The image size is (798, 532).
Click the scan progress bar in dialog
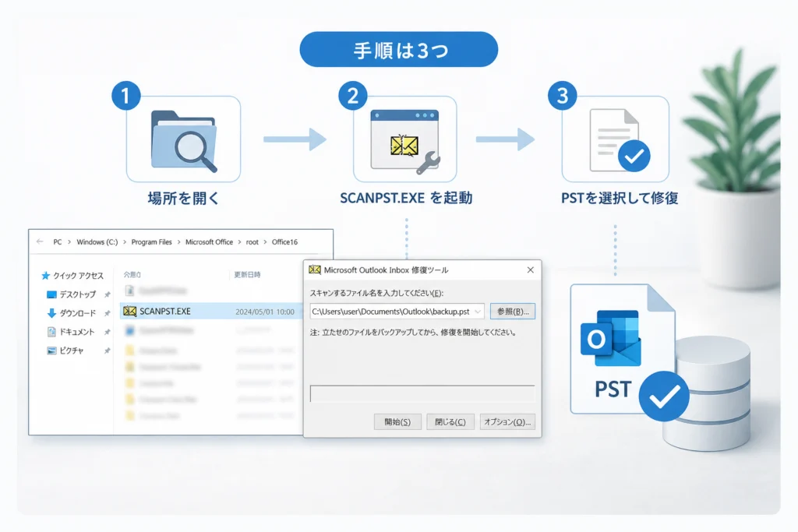point(422,393)
